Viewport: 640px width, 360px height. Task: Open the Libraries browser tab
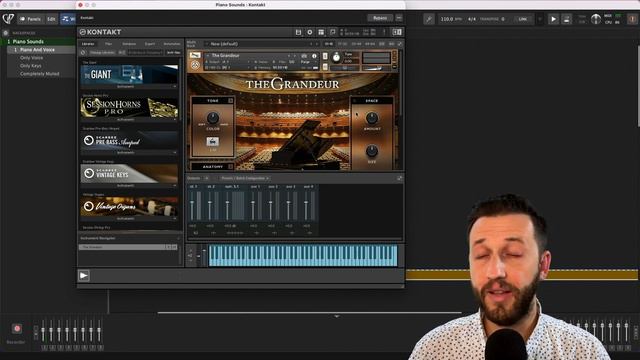click(88, 44)
